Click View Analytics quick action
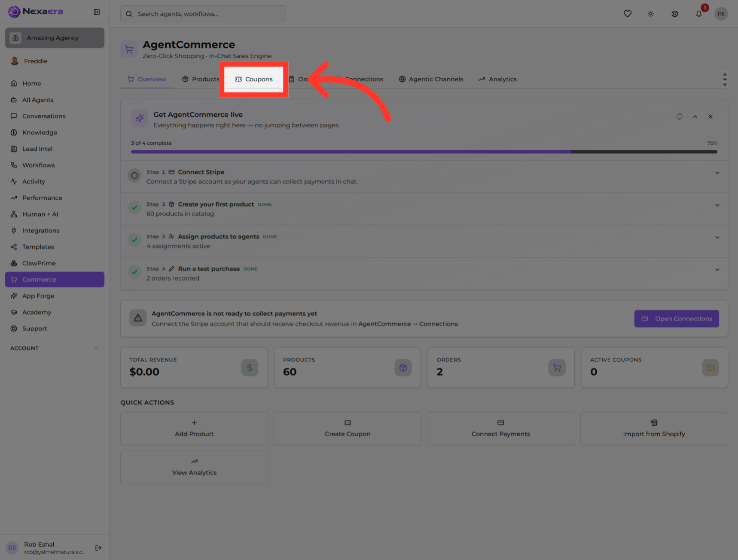The height and width of the screenshot is (560, 738). click(194, 467)
